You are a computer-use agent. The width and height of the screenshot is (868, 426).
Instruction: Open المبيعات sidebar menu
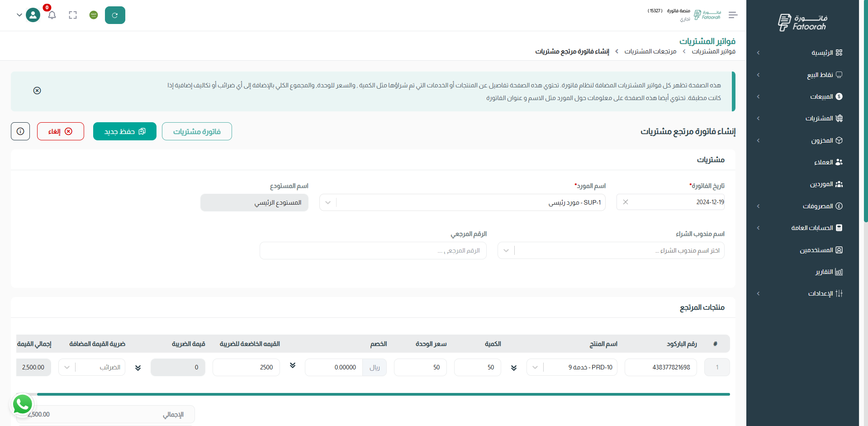(826, 96)
